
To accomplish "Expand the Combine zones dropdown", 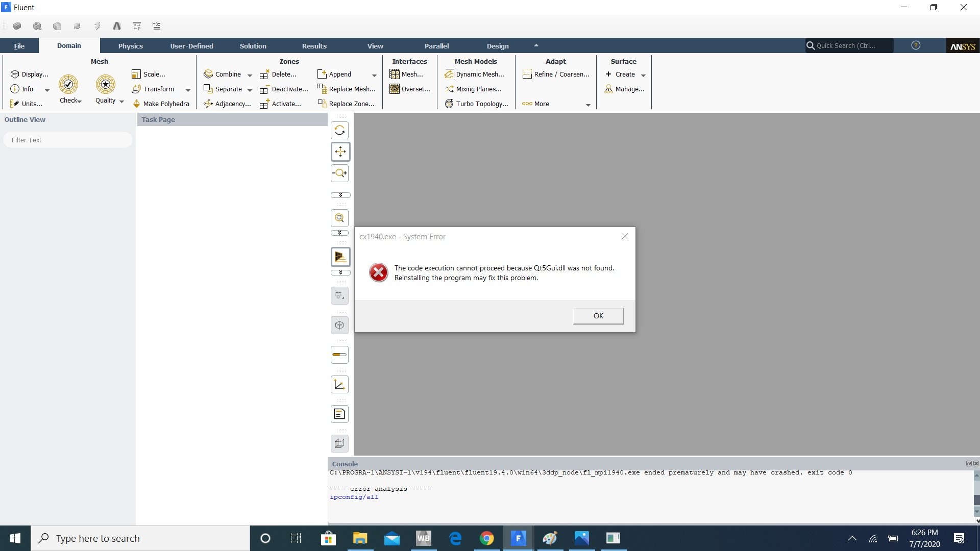I will tap(250, 75).
